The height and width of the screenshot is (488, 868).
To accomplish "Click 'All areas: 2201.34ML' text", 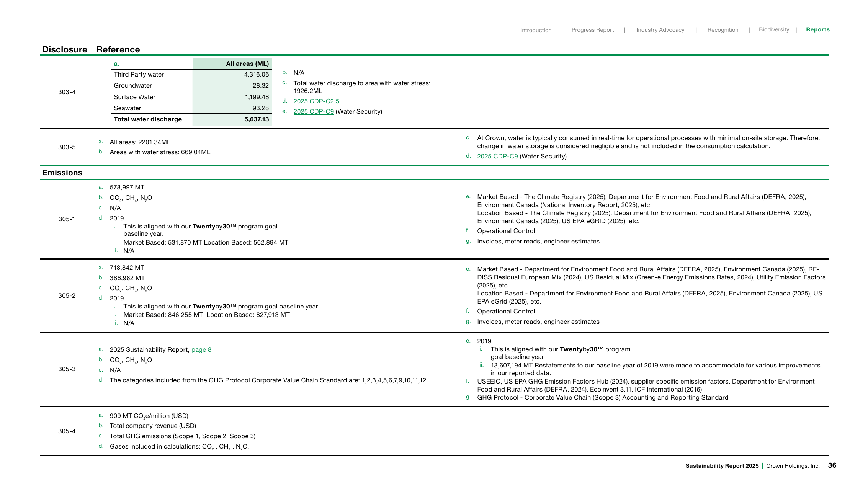I will click(x=140, y=142).
